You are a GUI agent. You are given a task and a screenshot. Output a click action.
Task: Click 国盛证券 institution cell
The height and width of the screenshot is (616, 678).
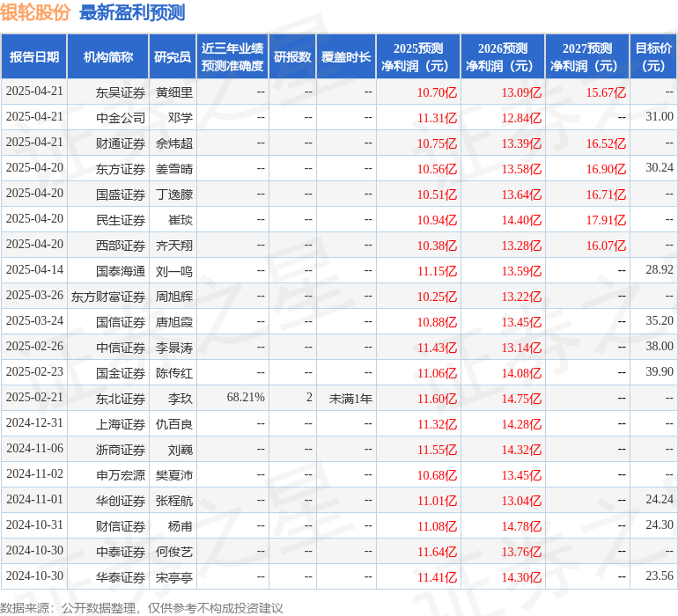pos(121,194)
